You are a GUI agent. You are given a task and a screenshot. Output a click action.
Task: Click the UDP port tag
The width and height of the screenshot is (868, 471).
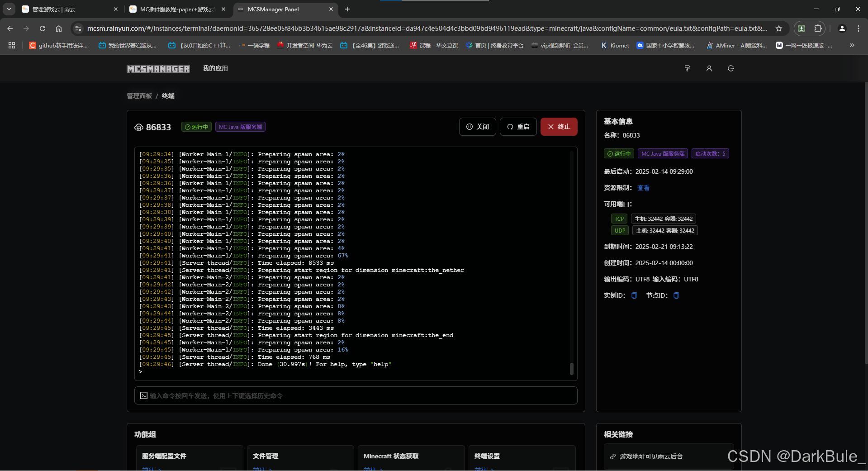[620, 231]
